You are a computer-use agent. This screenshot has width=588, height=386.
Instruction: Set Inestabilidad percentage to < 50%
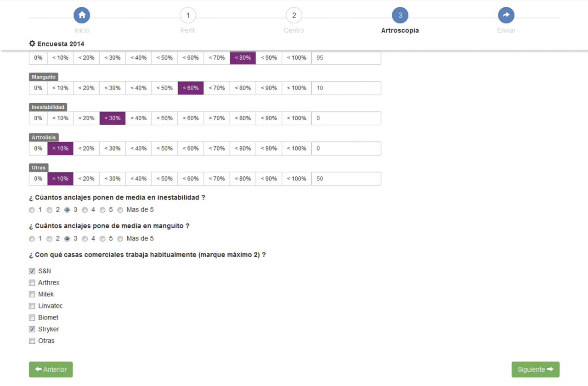tap(164, 118)
